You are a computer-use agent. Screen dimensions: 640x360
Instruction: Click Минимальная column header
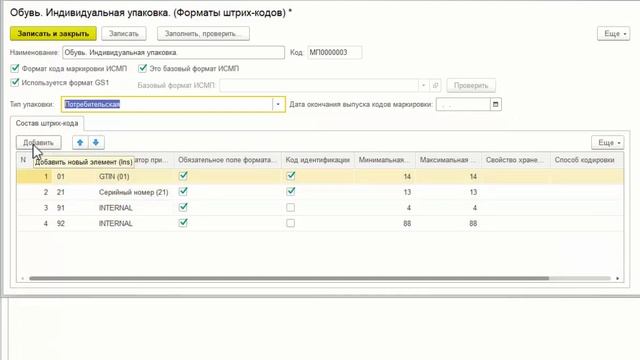pos(385,160)
